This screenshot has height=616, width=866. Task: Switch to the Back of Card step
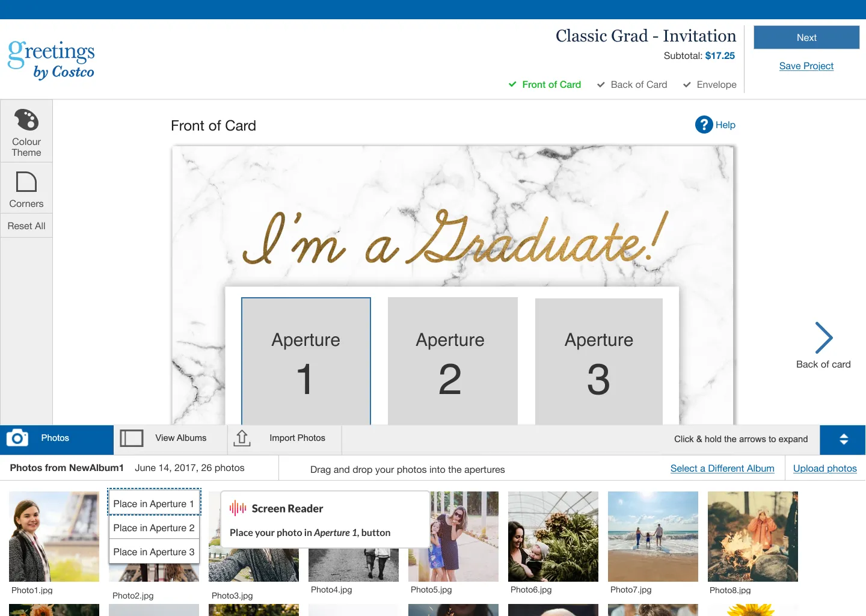point(632,85)
